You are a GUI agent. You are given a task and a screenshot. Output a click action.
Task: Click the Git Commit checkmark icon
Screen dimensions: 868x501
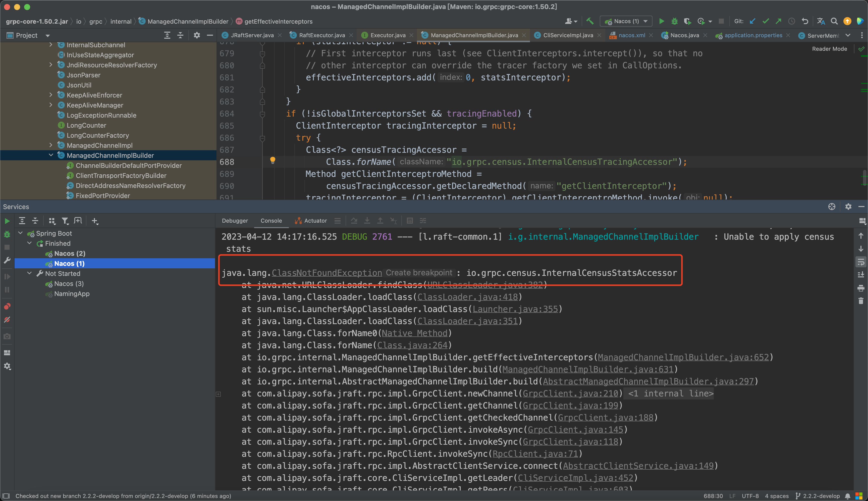[766, 21]
